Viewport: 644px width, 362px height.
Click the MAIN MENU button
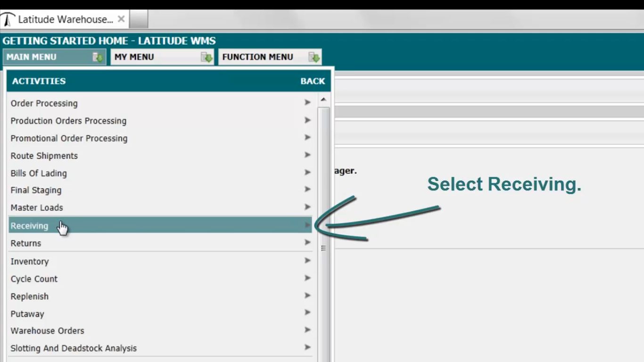click(x=54, y=57)
